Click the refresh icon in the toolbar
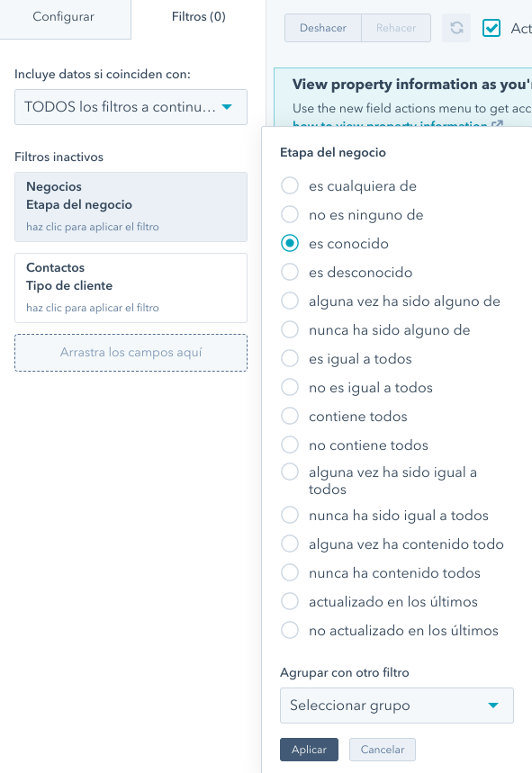The width and height of the screenshot is (532, 773). tap(456, 28)
